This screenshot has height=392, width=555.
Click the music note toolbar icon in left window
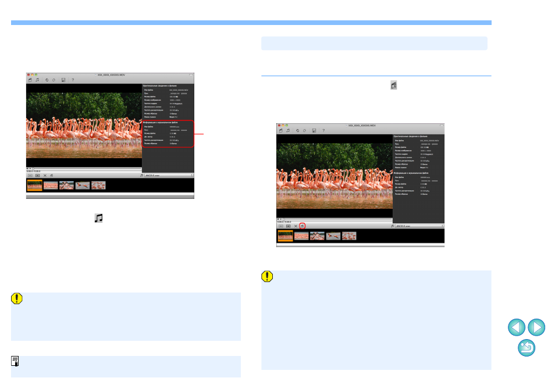37,80
